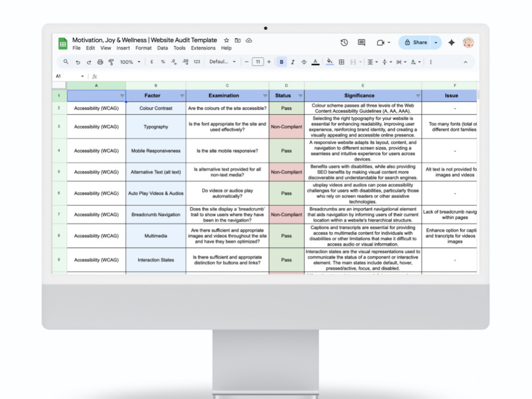Screen dimensions: 532x399
Task: Open the Insert menu
Action: [123, 48]
